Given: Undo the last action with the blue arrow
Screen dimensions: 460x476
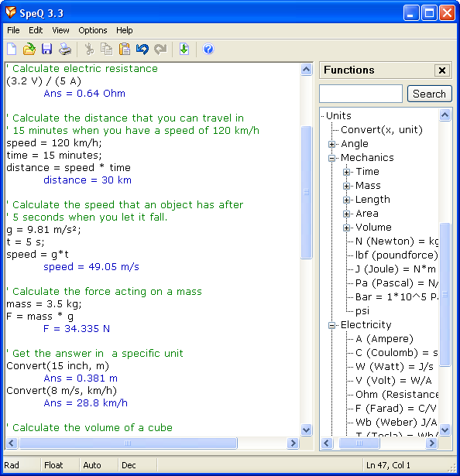Looking at the screenshot, I should click(x=142, y=50).
